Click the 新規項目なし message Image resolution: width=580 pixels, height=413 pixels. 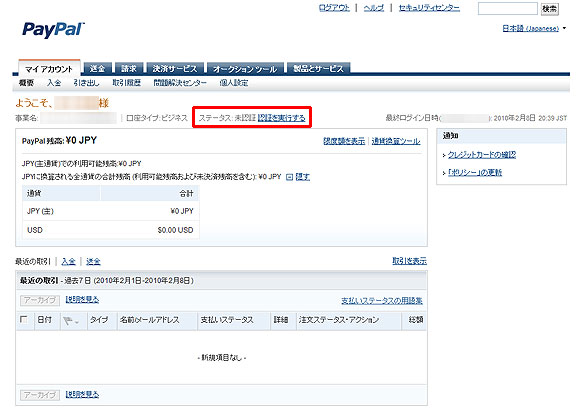click(222, 358)
